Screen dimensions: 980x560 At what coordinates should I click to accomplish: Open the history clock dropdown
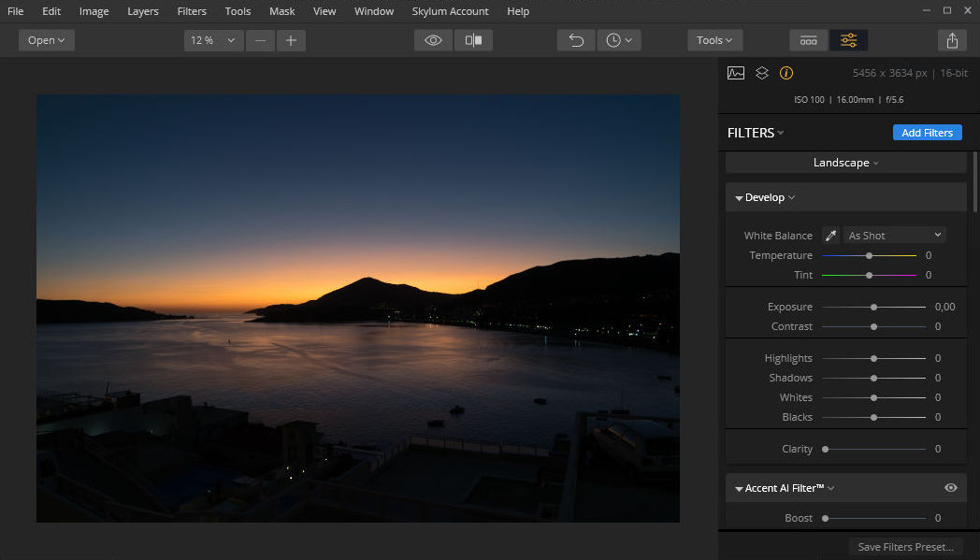coord(619,40)
